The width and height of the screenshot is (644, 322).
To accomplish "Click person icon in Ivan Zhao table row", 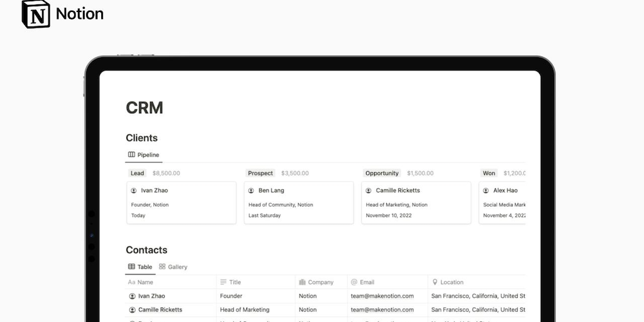I will click(x=132, y=296).
